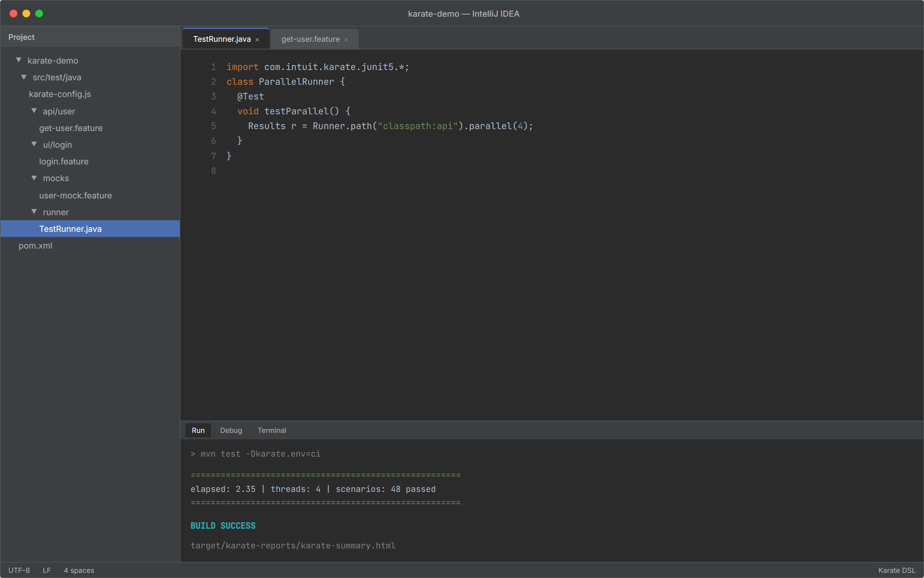Image resolution: width=924 pixels, height=578 pixels.
Task: Collapse the mocks folder arrow
Action: 34,178
